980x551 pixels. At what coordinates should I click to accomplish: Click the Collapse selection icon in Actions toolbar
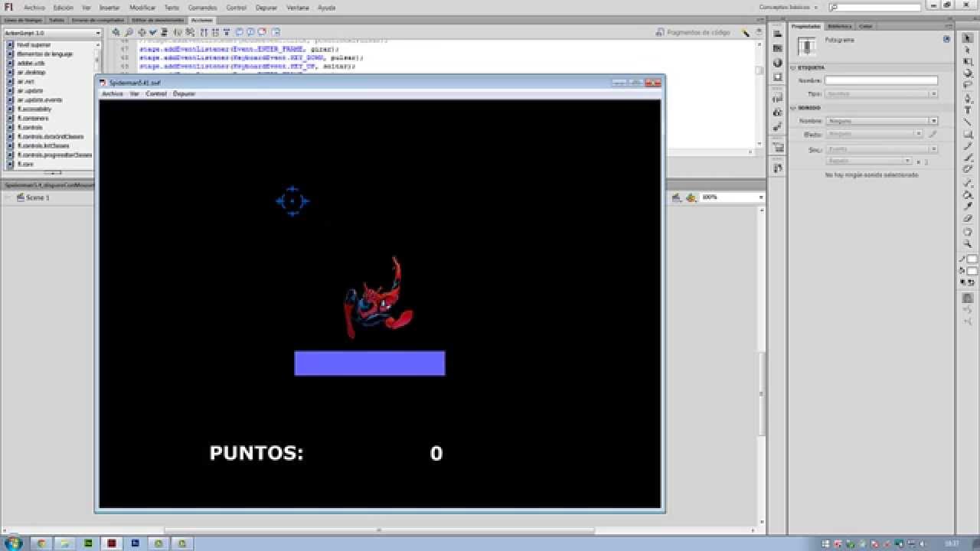tap(215, 33)
